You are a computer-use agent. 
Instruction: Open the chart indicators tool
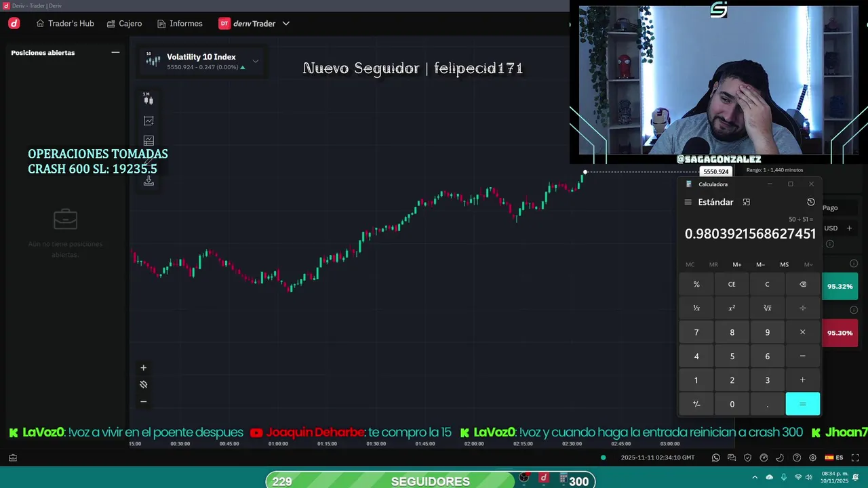pos(149,121)
